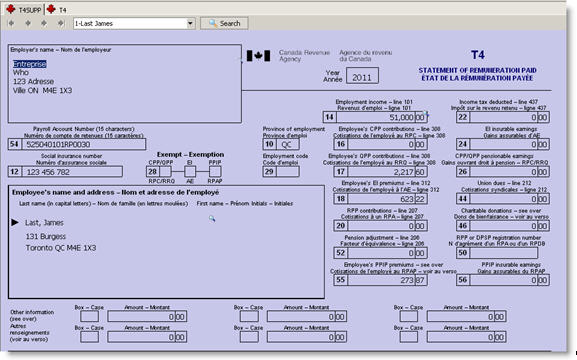The image size is (577, 360).
Task: Switch to the T4 tab
Action: tap(57, 10)
